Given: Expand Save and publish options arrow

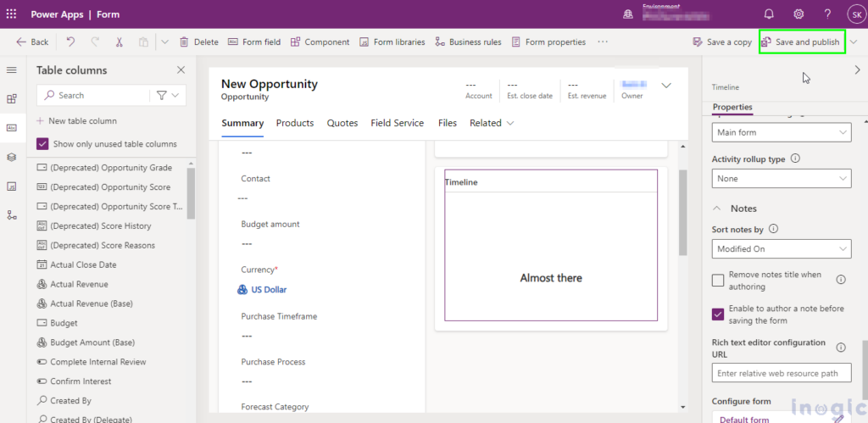Looking at the screenshot, I should [853, 42].
